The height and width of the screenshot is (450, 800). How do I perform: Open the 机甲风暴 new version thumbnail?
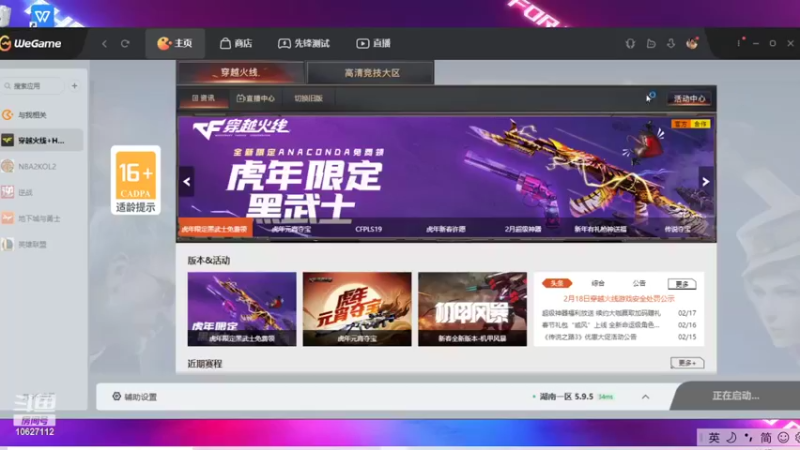tap(472, 309)
